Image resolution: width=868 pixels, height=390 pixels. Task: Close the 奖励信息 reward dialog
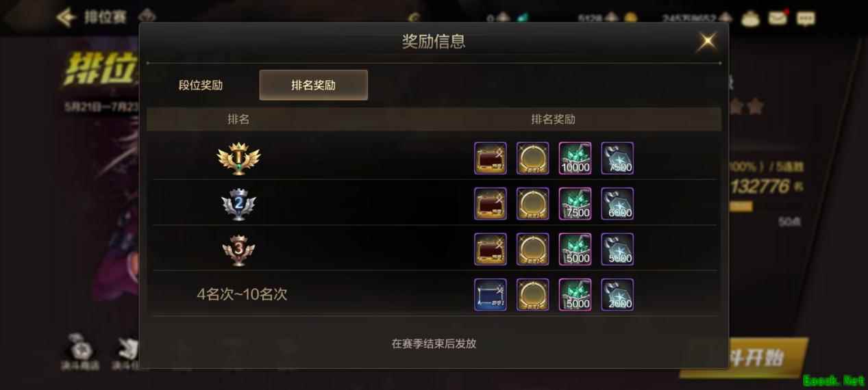pos(706,42)
